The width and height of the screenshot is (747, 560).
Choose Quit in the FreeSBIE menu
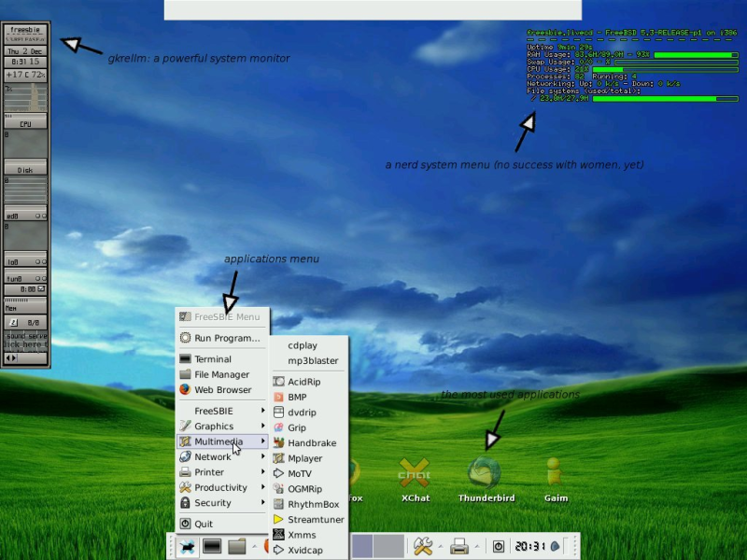pos(222,524)
